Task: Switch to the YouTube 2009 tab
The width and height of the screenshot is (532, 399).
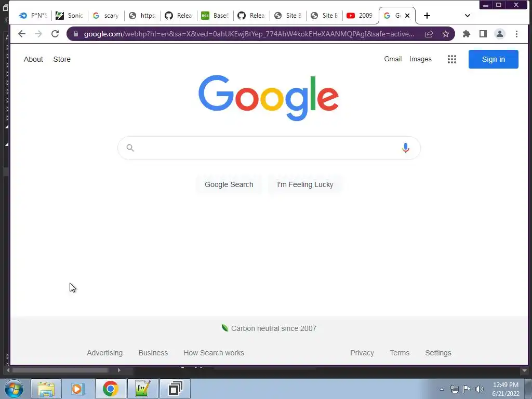Action: tap(361, 16)
